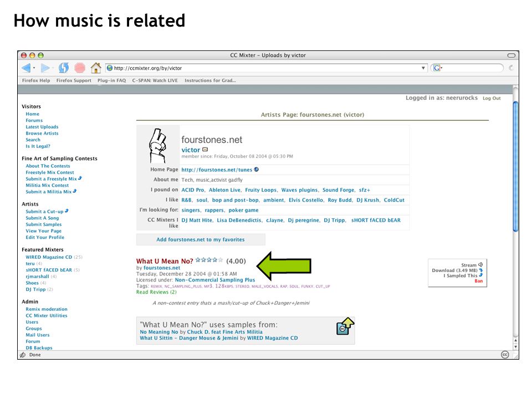Click the scrollbar down arrow
532x399 pixels.
coord(515,347)
